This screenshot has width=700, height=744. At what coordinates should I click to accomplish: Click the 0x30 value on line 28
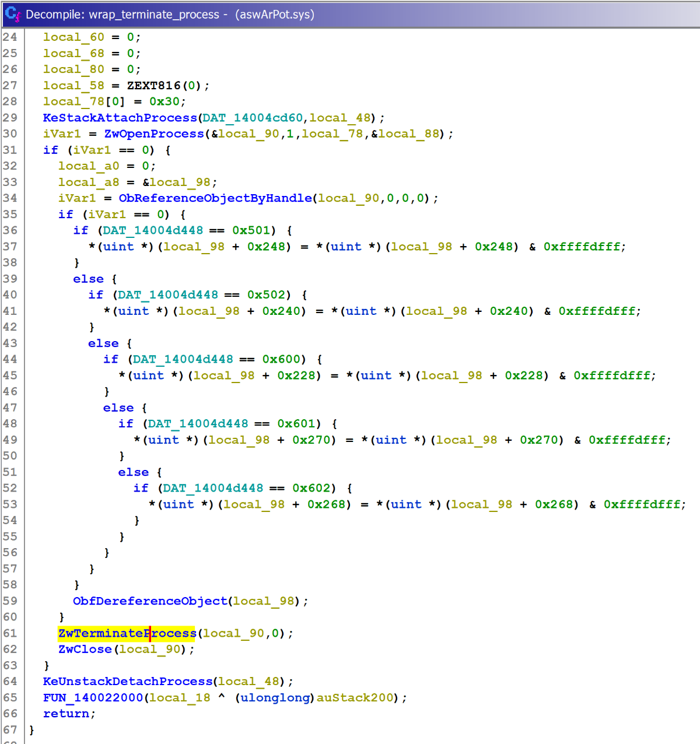click(x=164, y=101)
